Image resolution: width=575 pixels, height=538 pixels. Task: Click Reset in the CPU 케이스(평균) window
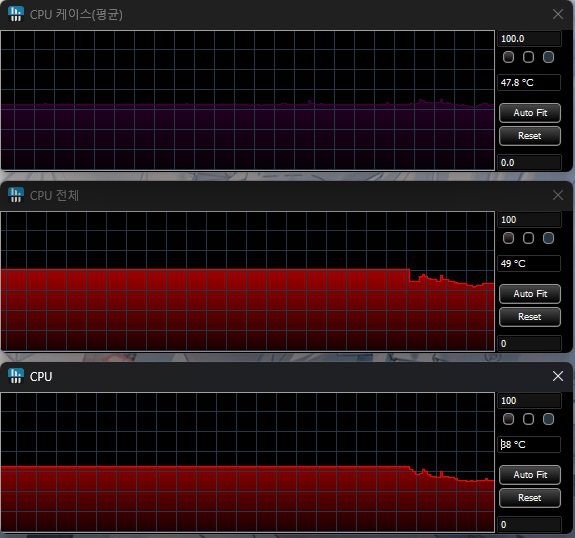coord(530,136)
